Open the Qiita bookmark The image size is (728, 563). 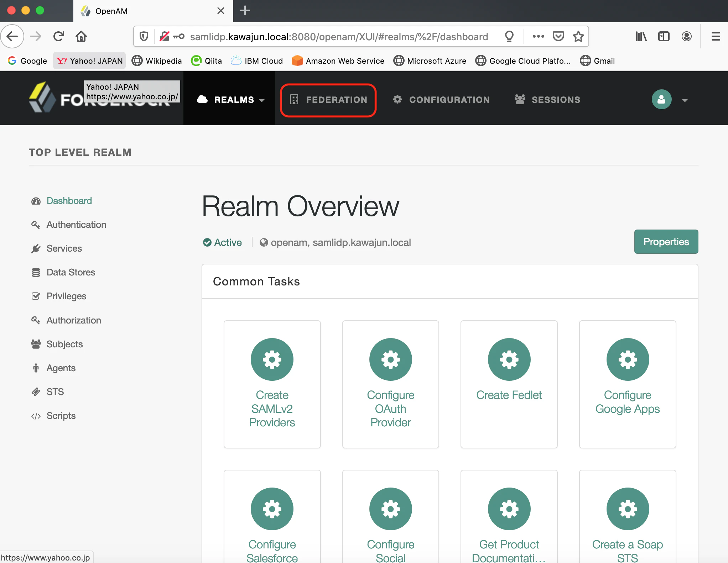207,61
